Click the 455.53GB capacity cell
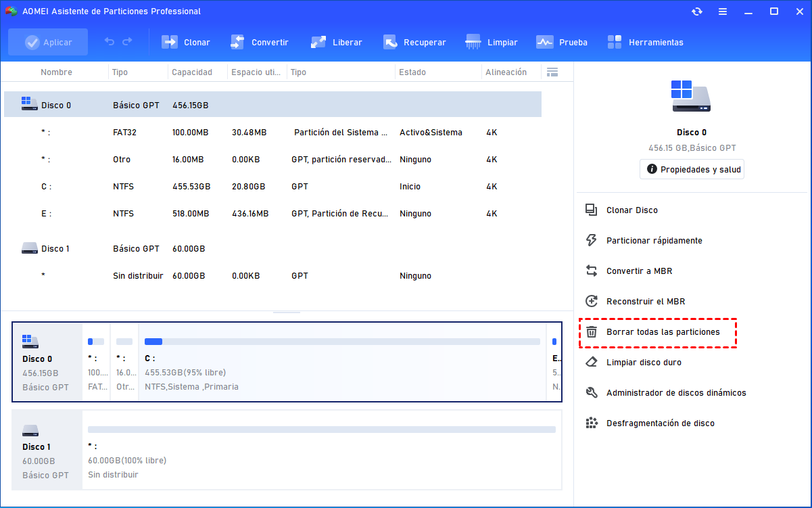The height and width of the screenshot is (508, 812). pyautogui.click(x=191, y=187)
